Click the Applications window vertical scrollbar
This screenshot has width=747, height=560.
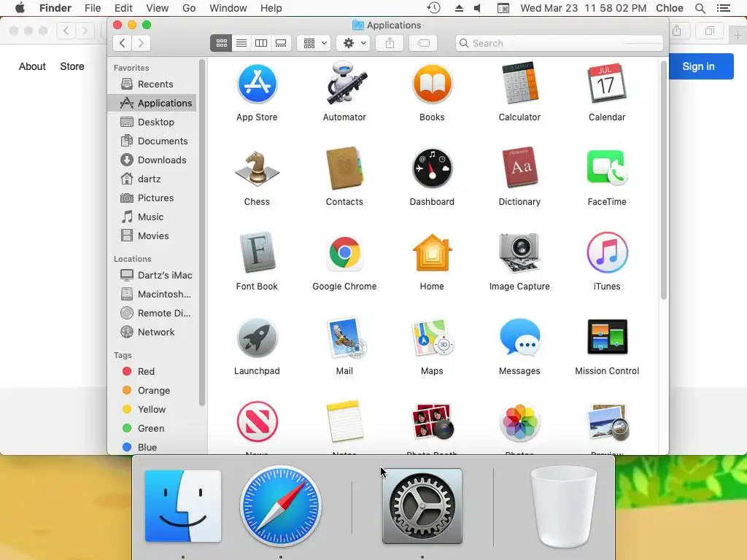[664, 181]
